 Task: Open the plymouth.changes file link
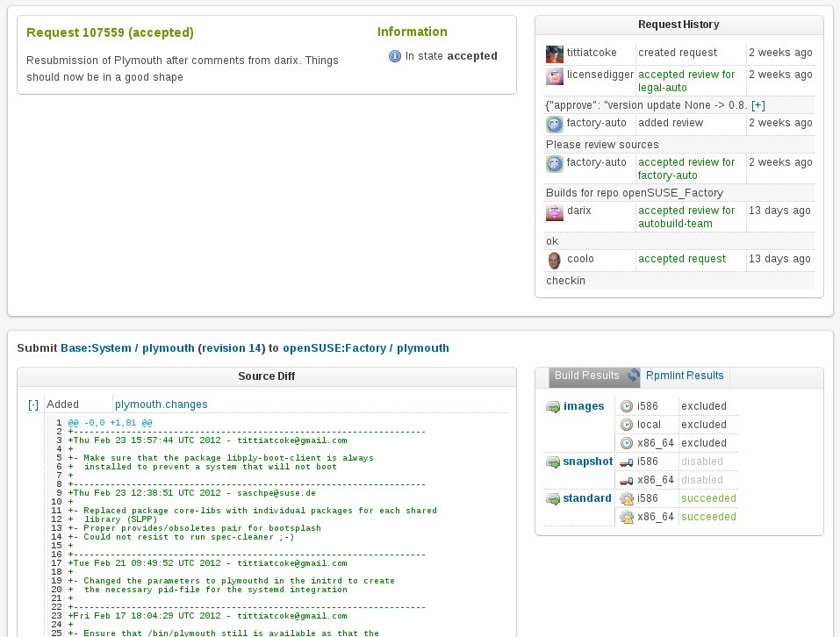[x=162, y=404]
